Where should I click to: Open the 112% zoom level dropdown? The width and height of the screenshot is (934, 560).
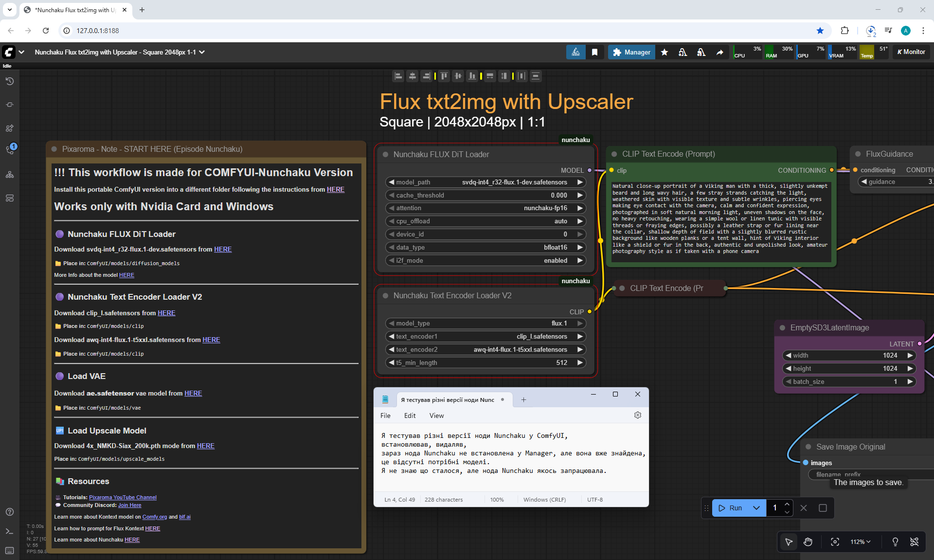tap(860, 542)
